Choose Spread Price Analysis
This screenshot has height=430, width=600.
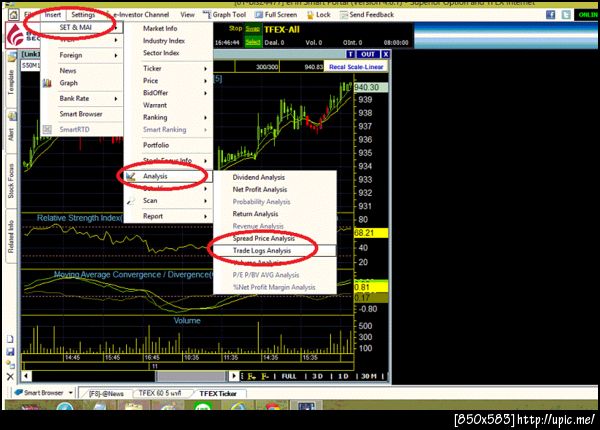(274, 238)
